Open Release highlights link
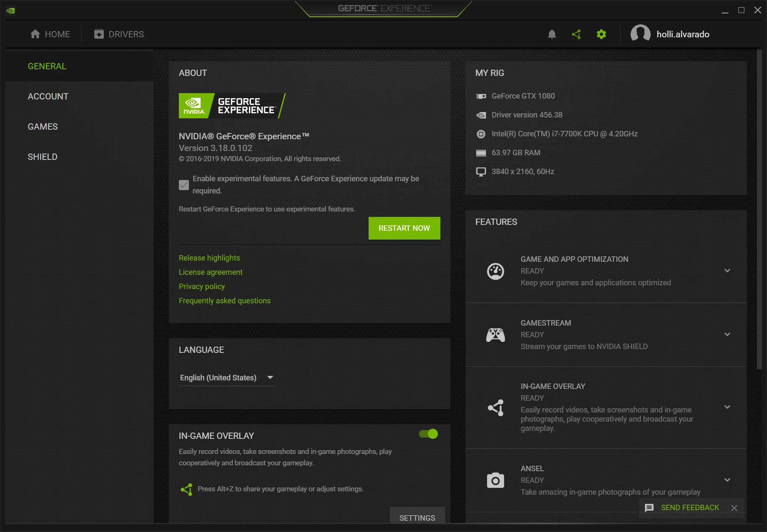The image size is (767, 532). click(x=209, y=258)
